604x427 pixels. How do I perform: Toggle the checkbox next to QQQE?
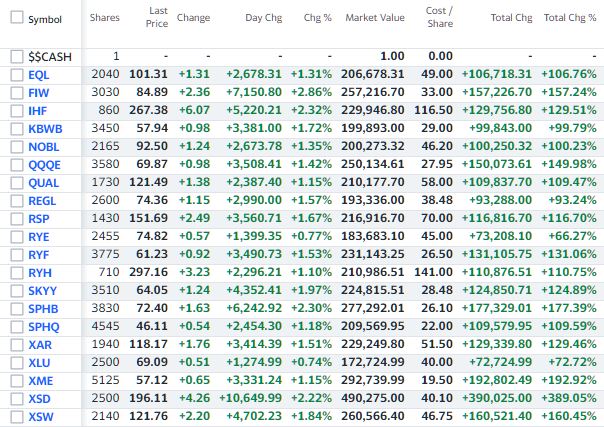(x=15, y=164)
